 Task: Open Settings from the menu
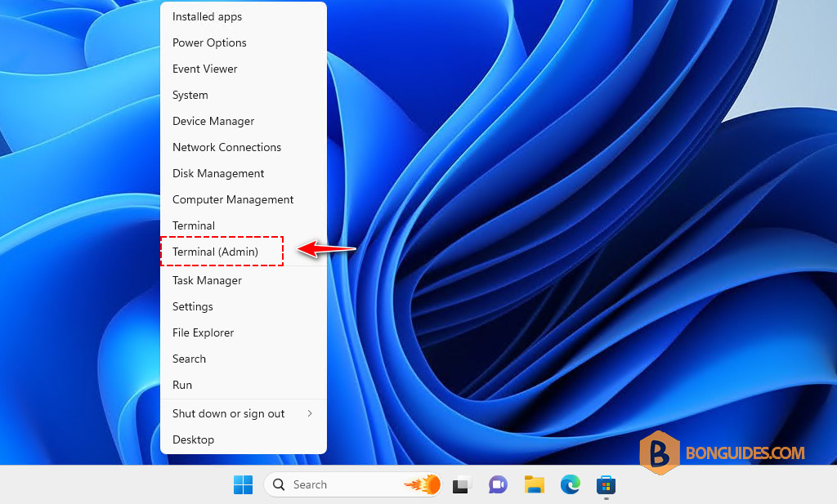pyautogui.click(x=244, y=307)
